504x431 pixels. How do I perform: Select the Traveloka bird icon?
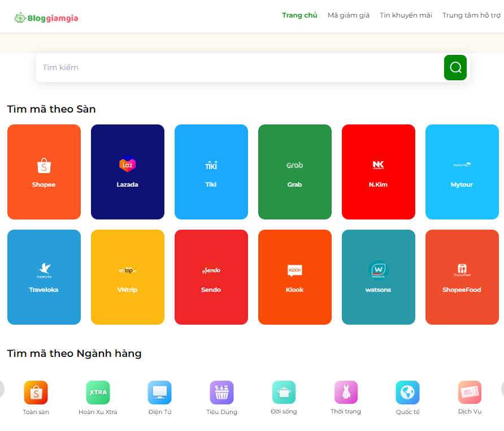tap(44, 270)
